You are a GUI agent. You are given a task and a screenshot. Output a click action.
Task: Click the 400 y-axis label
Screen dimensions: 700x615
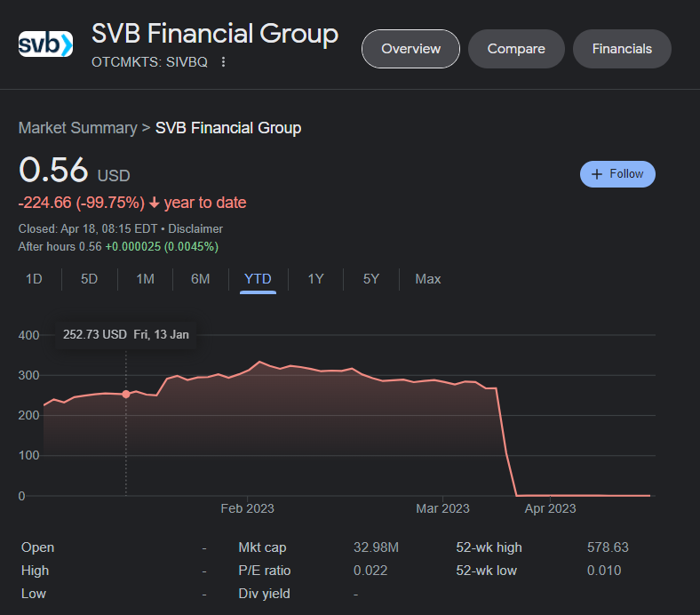28,335
